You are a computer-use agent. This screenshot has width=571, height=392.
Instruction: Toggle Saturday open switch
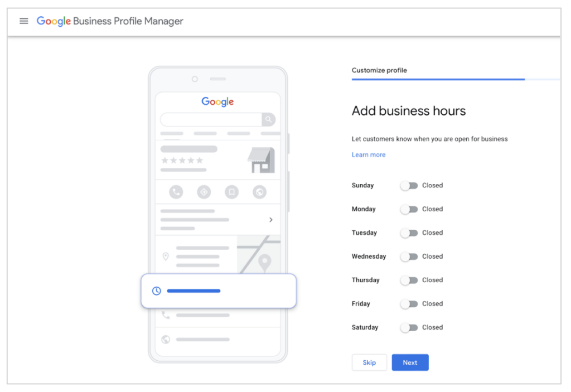click(409, 327)
